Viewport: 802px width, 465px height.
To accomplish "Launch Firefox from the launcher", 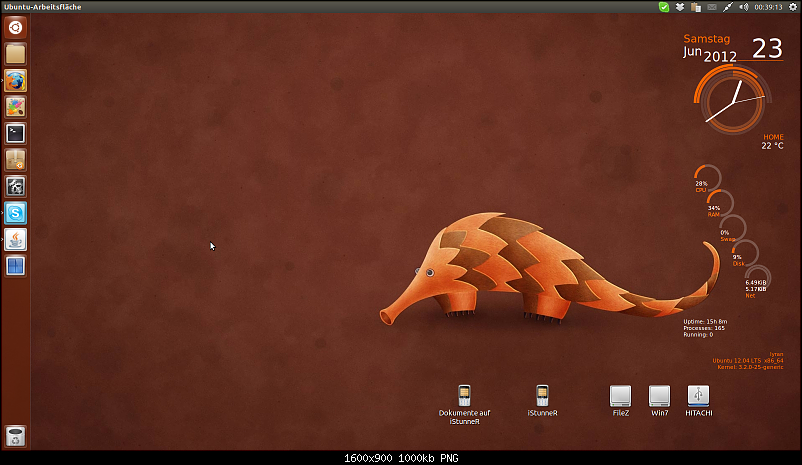I will [x=15, y=81].
